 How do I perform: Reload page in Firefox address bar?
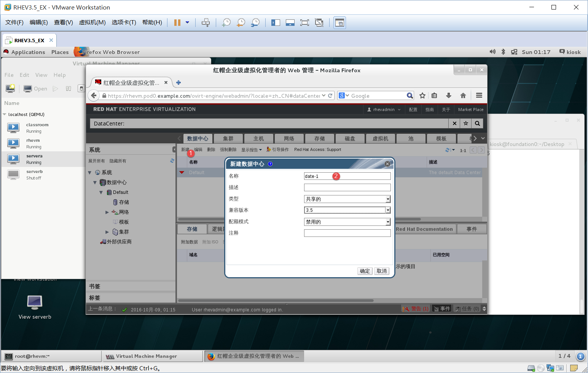[330, 95]
